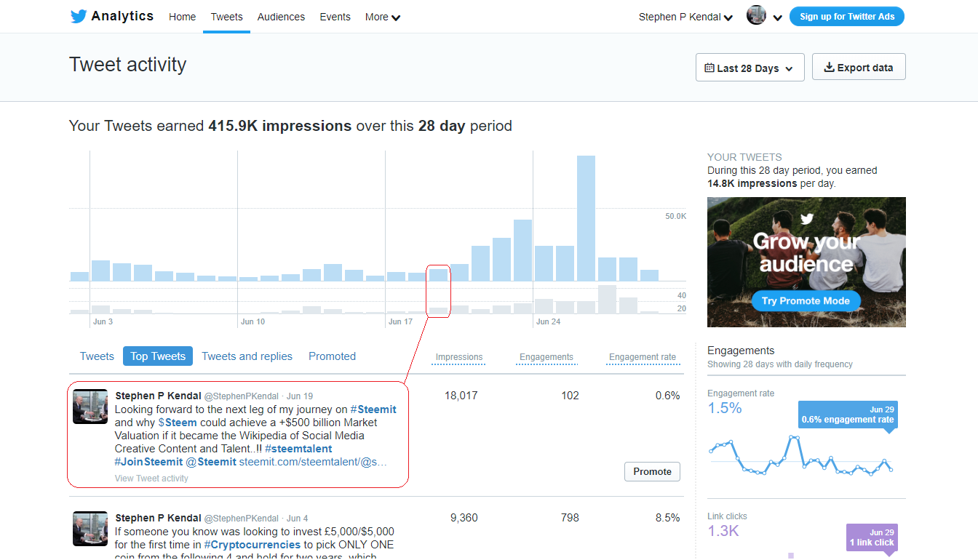Switch to Tweets and replies tab
This screenshot has width=978, height=560.
click(247, 356)
